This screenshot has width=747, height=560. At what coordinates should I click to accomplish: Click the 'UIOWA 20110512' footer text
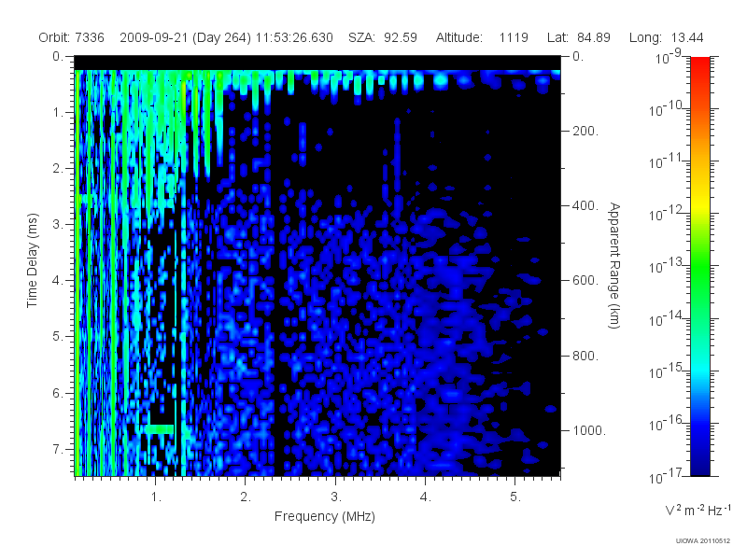pyautogui.click(x=703, y=540)
